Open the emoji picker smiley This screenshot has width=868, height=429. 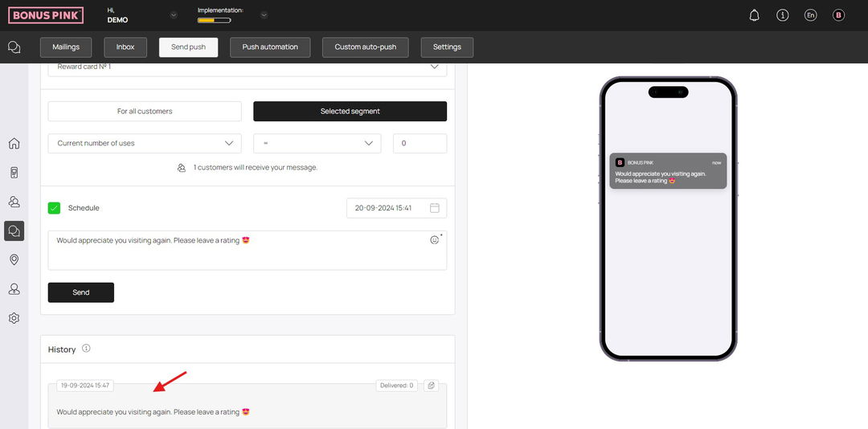(x=435, y=239)
